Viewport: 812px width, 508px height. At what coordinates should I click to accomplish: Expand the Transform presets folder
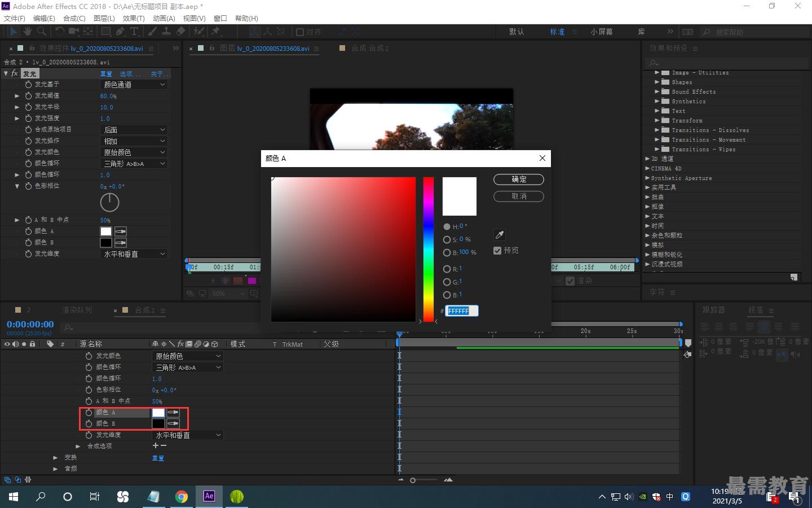pyautogui.click(x=657, y=120)
